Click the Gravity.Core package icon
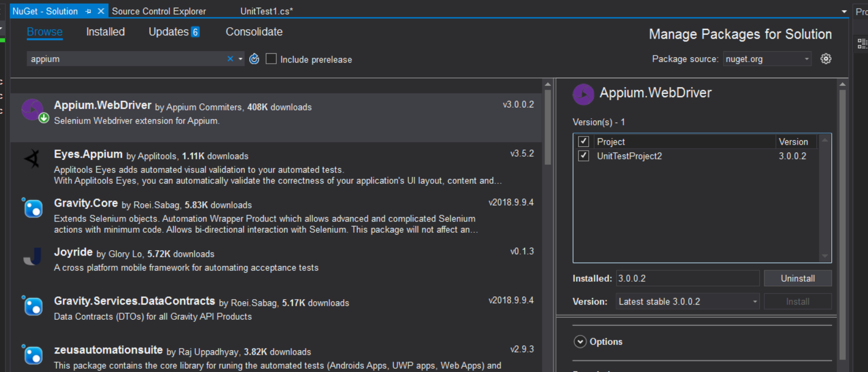 click(32, 208)
